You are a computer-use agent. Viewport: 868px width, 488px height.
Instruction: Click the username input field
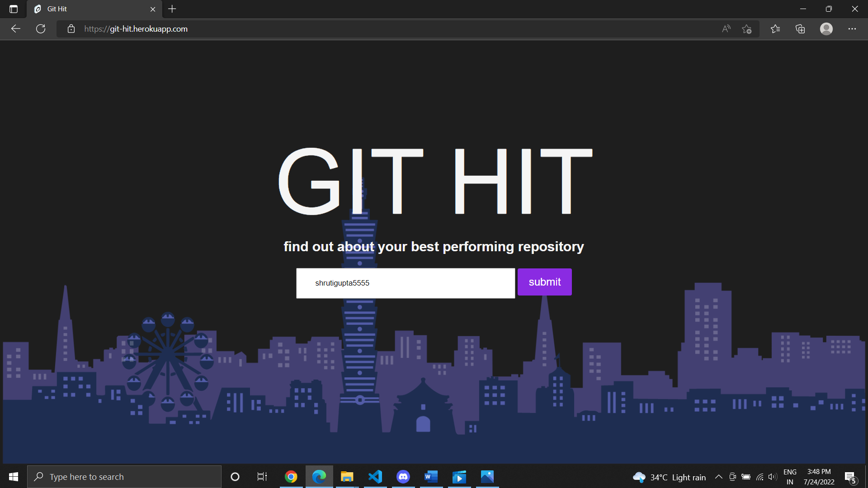[x=405, y=283]
